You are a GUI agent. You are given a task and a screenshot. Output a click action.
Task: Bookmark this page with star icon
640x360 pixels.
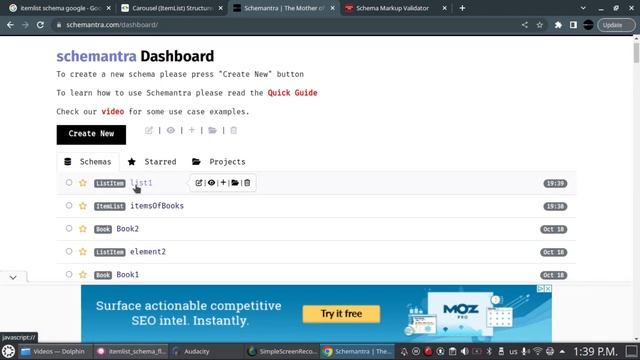point(540,25)
